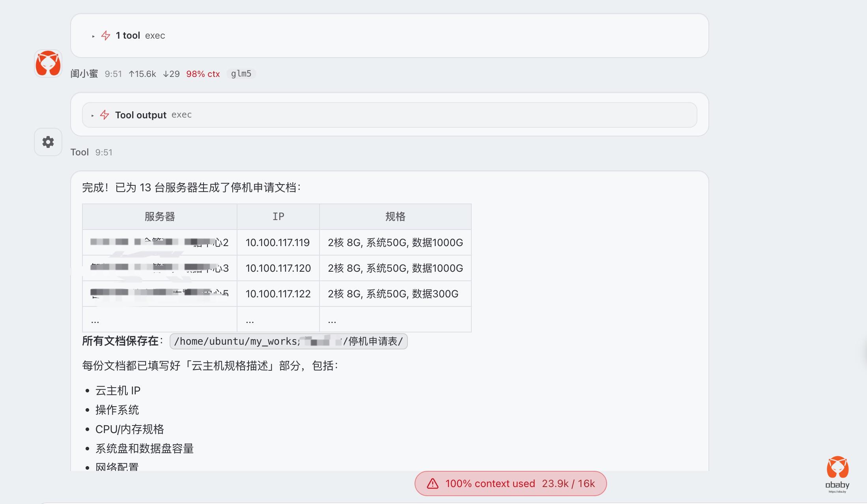Click the red fox avatar icon
Viewport: 867px width, 504px height.
tap(48, 63)
